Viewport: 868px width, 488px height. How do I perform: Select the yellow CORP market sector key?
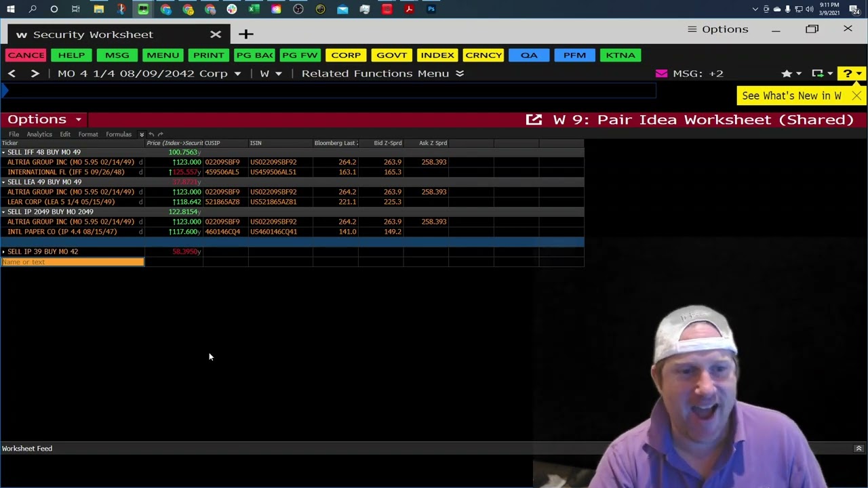point(346,55)
